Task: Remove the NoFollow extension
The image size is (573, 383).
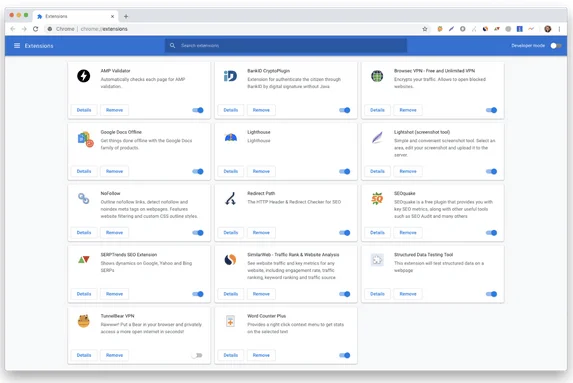Action: (114, 233)
